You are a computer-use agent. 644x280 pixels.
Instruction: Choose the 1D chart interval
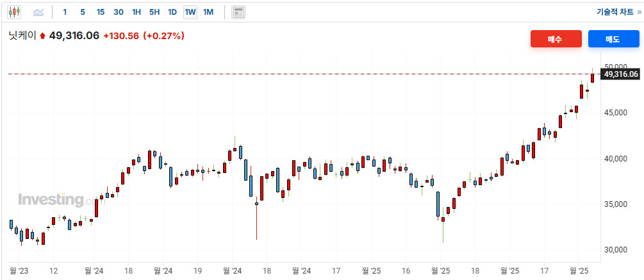click(x=172, y=12)
